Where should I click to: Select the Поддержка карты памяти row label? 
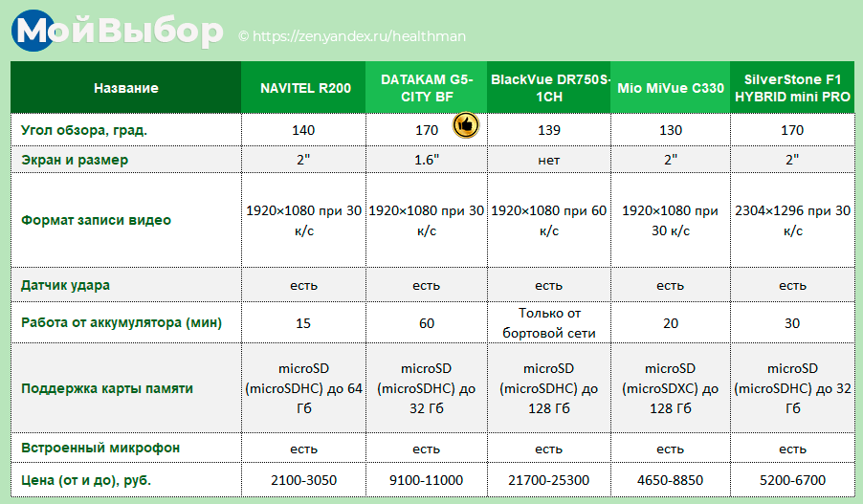coord(107,388)
